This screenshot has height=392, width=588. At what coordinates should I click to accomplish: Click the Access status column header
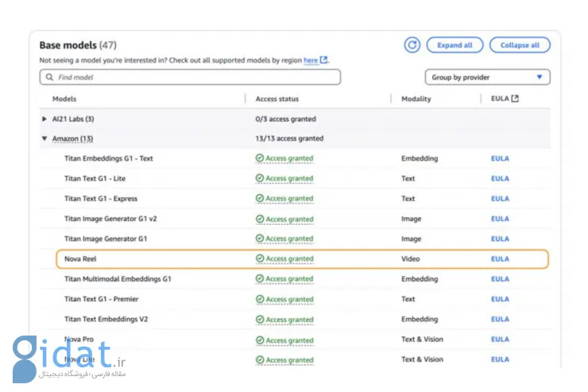(277, 99)
